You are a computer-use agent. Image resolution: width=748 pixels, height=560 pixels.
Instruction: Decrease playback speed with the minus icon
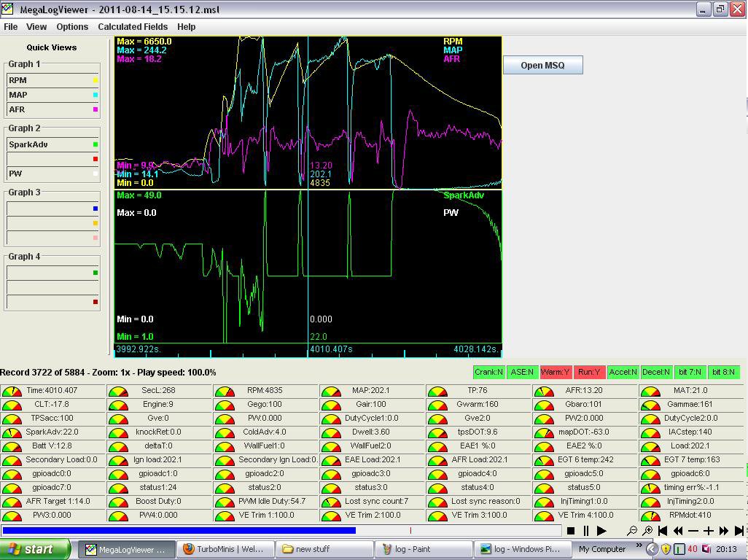pyautogui.click(x=693, y=530)
